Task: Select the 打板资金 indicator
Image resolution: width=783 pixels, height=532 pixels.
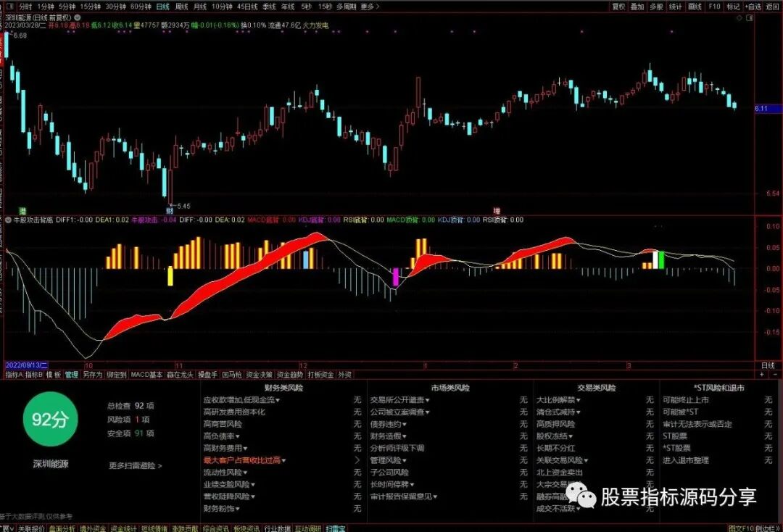Action: [x=320, y=375]
